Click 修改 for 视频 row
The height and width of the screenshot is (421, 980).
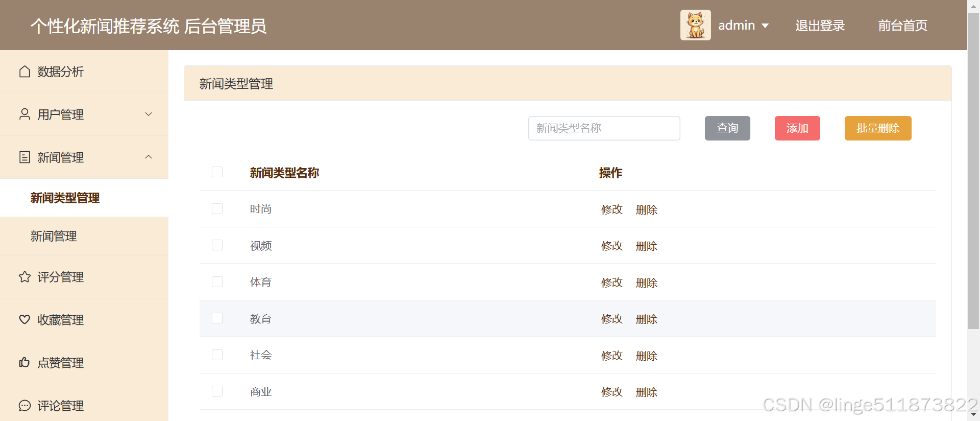click(x=612, y=246)
